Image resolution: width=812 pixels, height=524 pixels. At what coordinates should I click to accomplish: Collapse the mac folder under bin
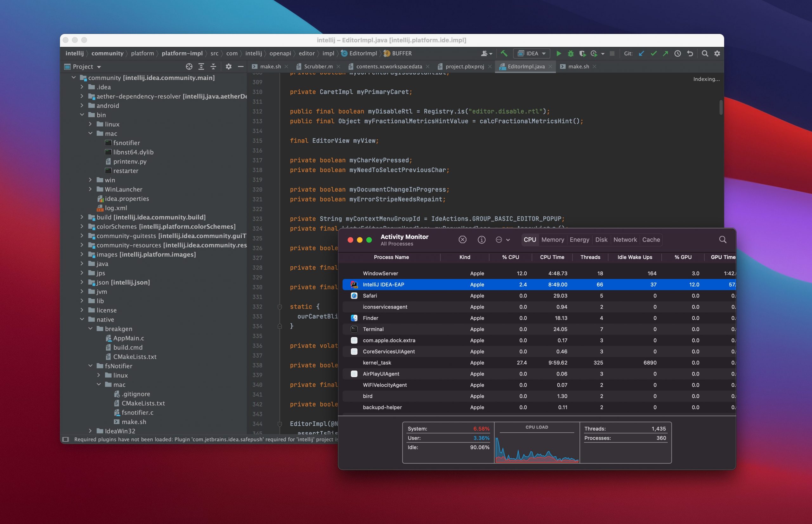[x=90, y=133]
